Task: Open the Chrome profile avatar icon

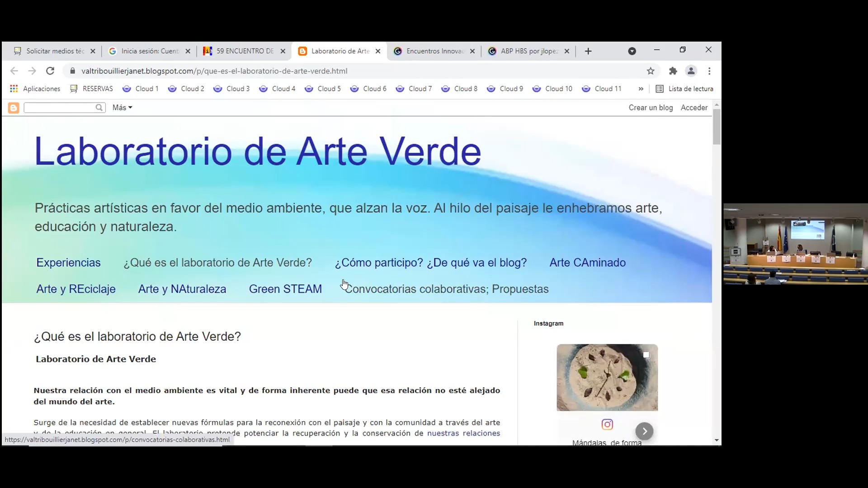Action: pos(691,71)
